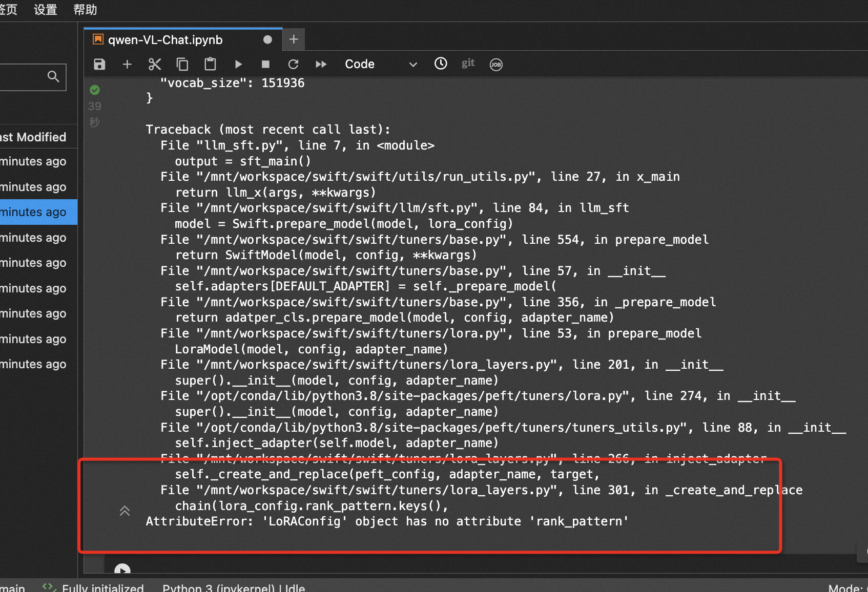Click the green cell execution success checkmark
The image size is (868, 592).
[x=95, y=90]
